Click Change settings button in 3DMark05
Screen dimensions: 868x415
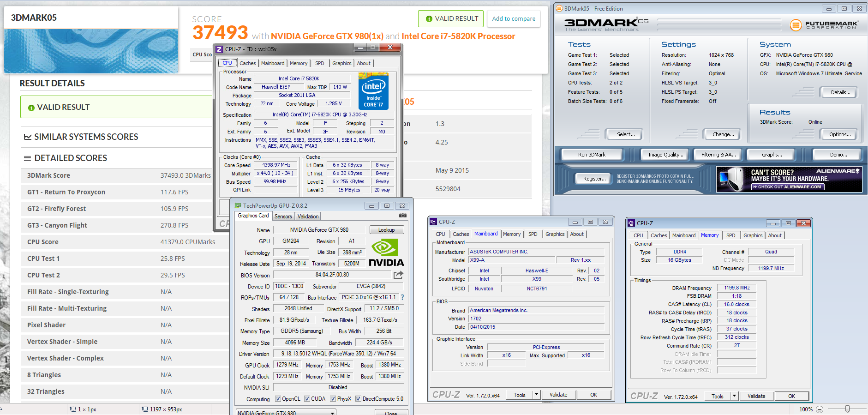coord(723,134)
